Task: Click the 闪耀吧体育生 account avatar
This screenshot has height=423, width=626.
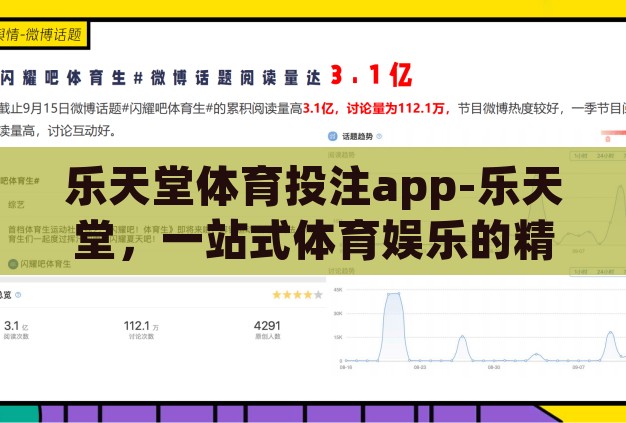Action: (x=13, y=264)
